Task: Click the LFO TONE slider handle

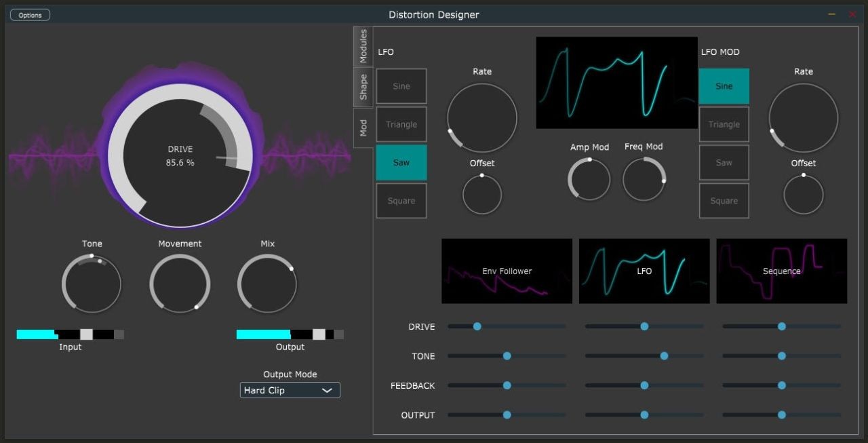Action: [x=664, y=356]
